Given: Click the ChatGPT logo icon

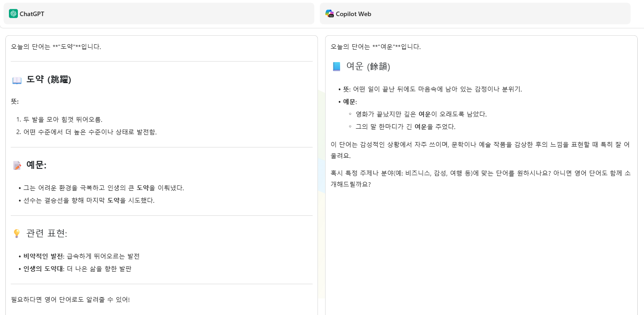Looking at the screenshot, I should (13, 13).
